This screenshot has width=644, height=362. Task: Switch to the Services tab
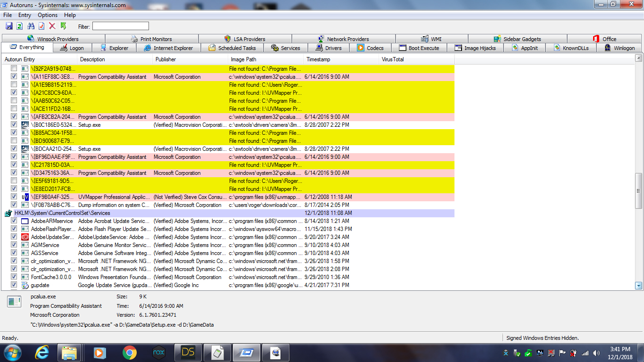[x=286, y=48]
